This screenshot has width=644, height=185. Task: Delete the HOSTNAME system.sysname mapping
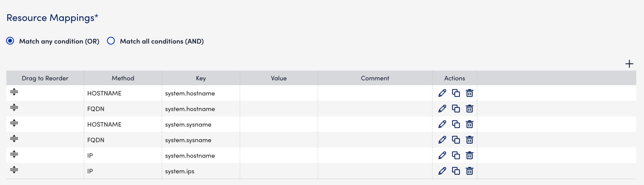click(470, 124)
